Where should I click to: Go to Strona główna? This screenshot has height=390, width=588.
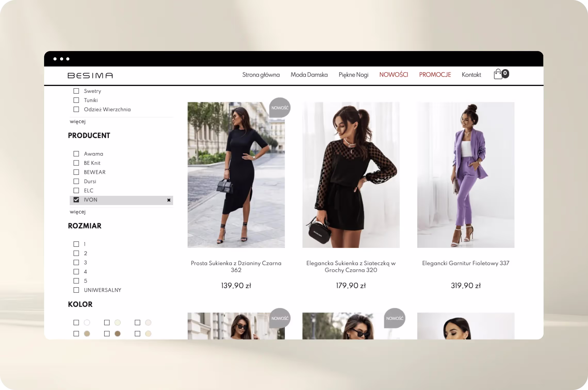[261, 75]
